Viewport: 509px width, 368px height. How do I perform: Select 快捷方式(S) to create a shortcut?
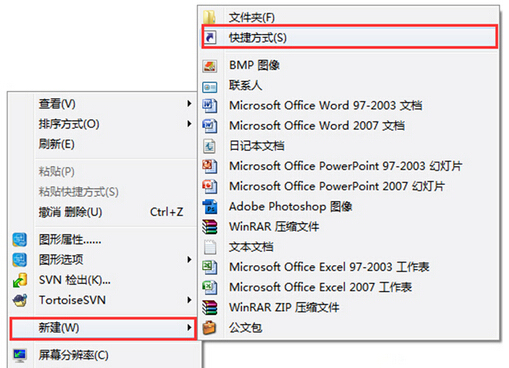pyautogui.click(x=349, y=37)
